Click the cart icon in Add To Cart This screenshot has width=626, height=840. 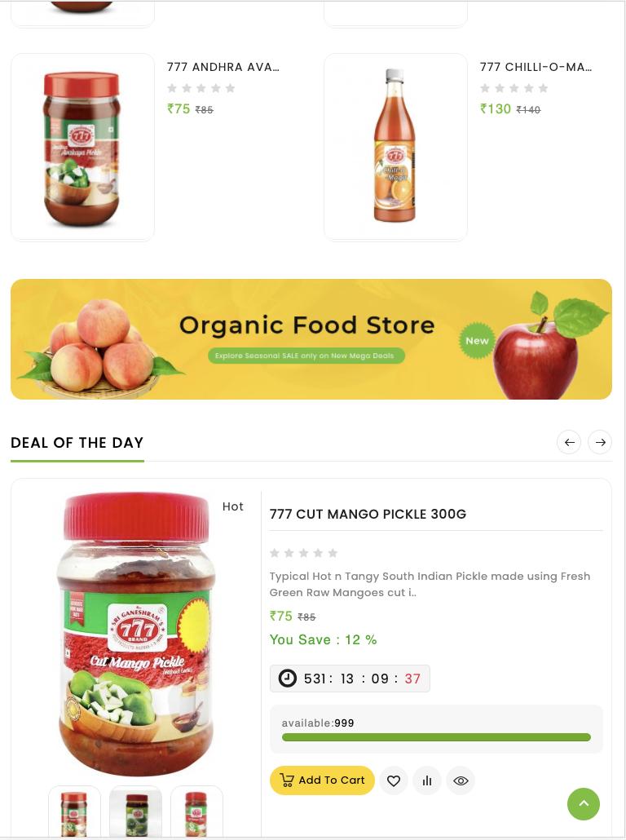pyautogui.click(x=287, y=780)
